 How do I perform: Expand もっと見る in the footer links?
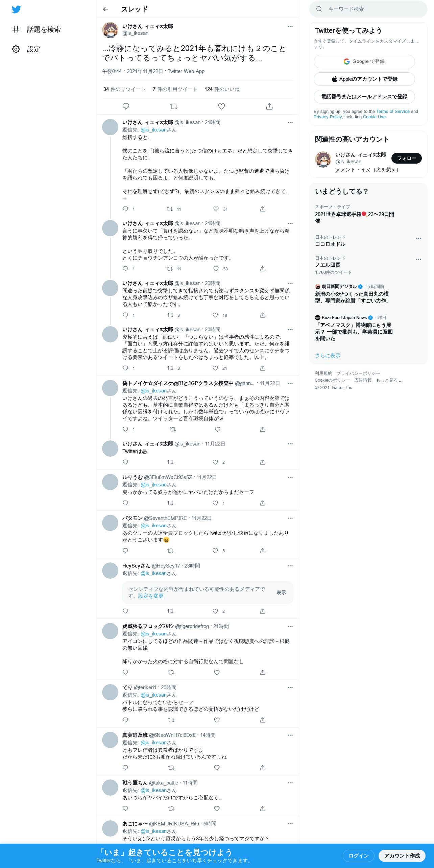pyautogui.click(x=389, y=380)
